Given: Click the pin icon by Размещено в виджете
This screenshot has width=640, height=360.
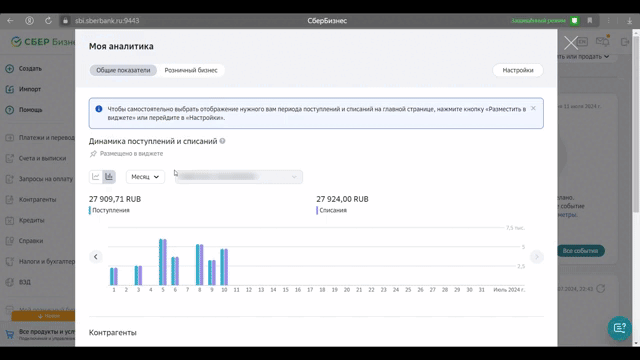Looking at the screenshot, I should pyautogui.click(x=93, y=153).
